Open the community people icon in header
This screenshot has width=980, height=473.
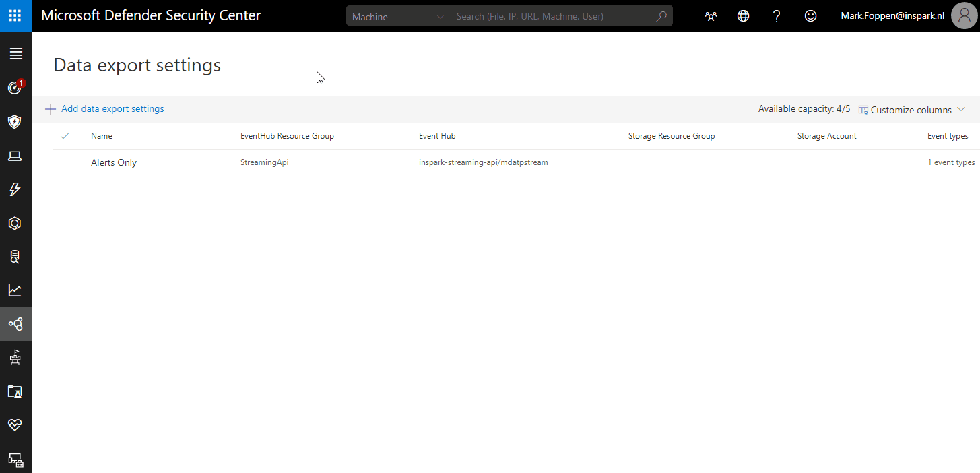[711, 16]
